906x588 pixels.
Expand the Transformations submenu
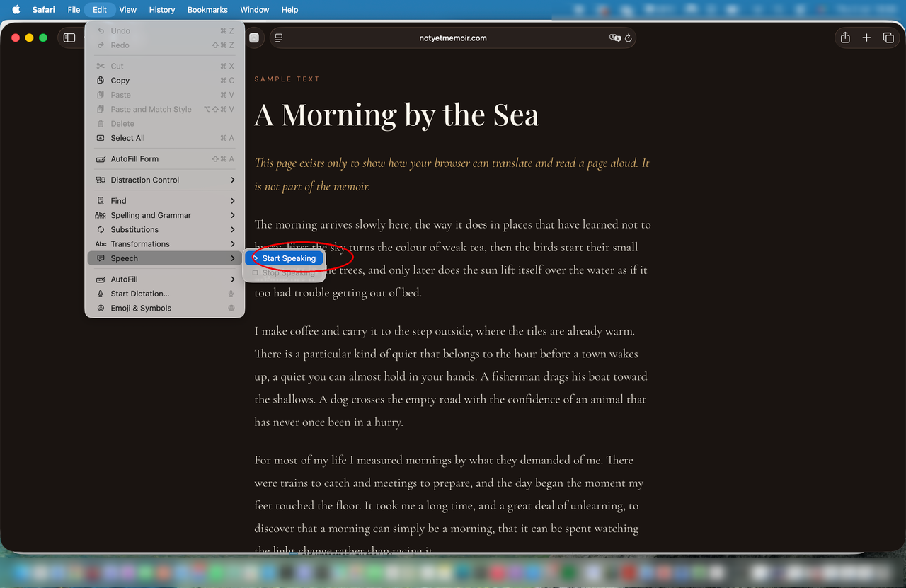click(165, 244)
